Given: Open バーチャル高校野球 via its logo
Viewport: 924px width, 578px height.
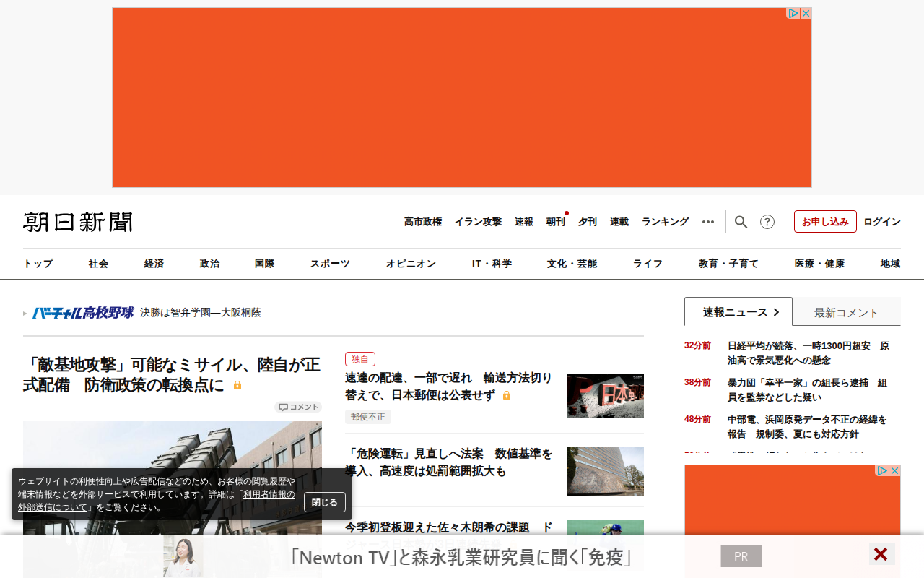Looking at the screenshot, I should pos(82,311).
